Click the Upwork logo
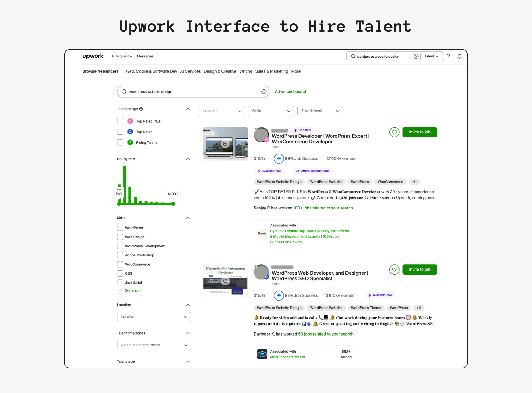Screen dimensions: 532x393 coord(93,56)
